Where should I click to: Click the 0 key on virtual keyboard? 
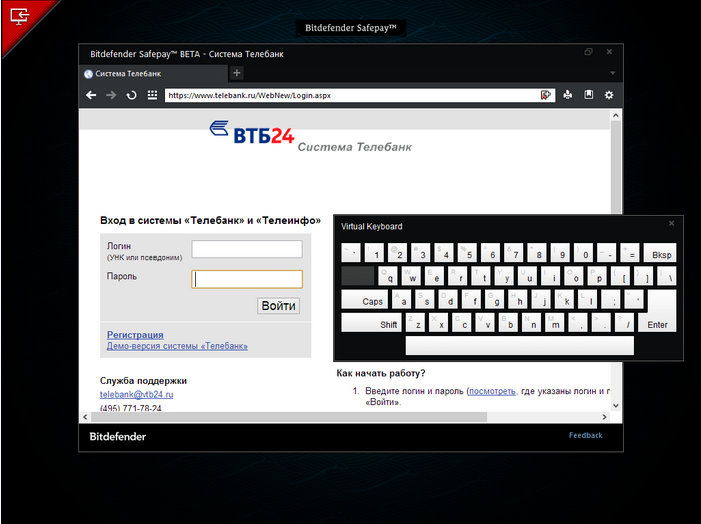point(583,253)
